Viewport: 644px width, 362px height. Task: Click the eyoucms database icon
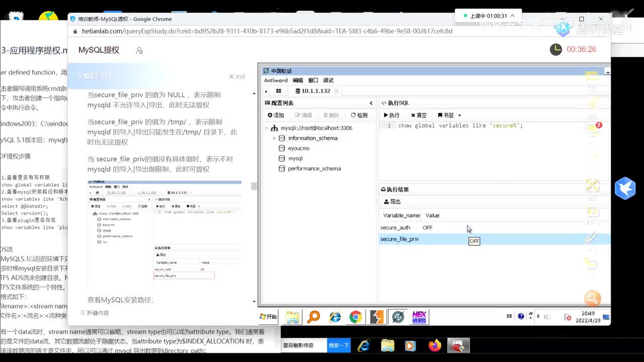pyautogui.click(x=282, y=148)
